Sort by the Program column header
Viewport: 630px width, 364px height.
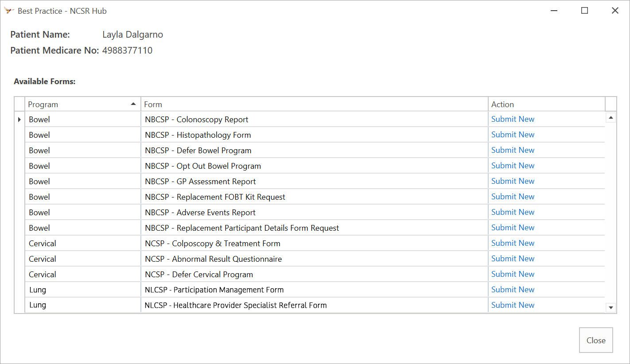click(x=83, y=105)
